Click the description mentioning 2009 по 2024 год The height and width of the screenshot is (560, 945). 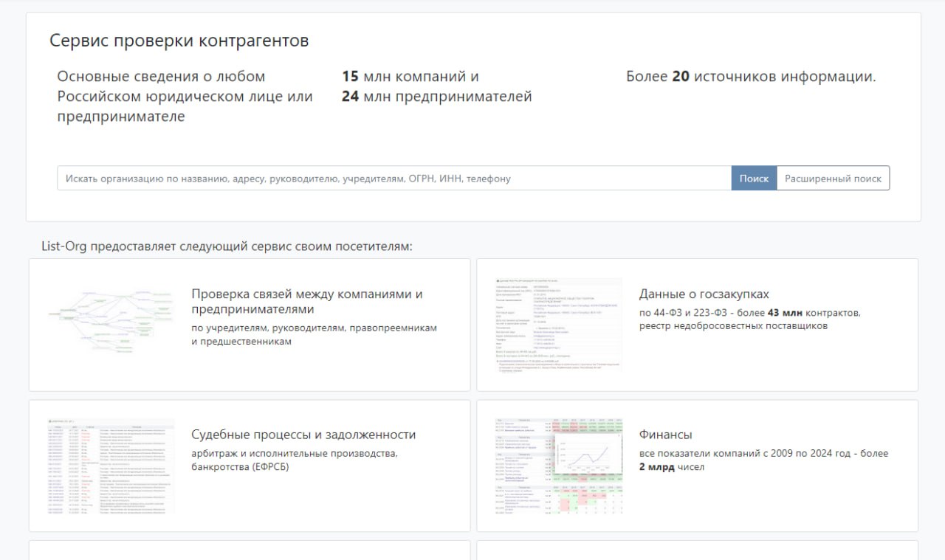pos(763,460)
